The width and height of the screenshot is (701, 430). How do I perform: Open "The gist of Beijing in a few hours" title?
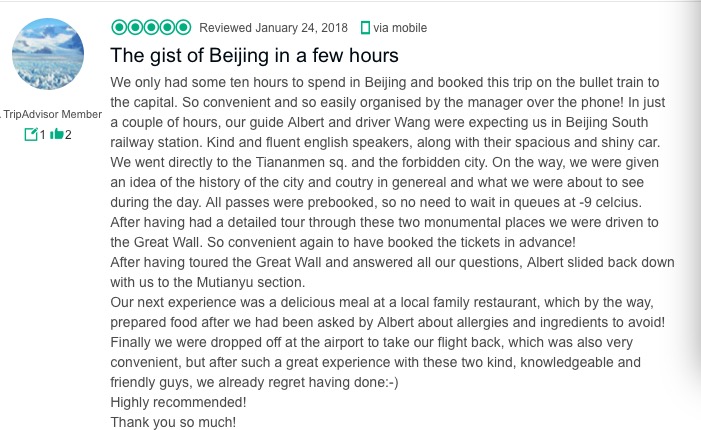(254, 55)
